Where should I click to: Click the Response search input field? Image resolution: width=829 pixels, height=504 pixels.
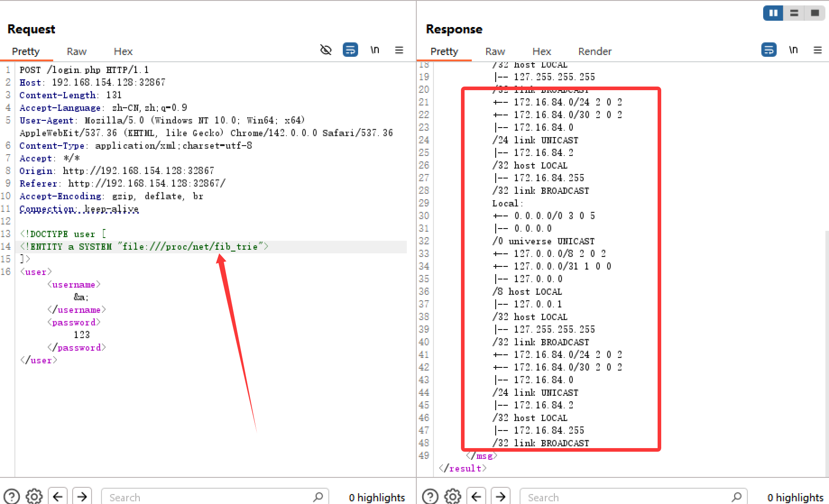pos(627,497)
